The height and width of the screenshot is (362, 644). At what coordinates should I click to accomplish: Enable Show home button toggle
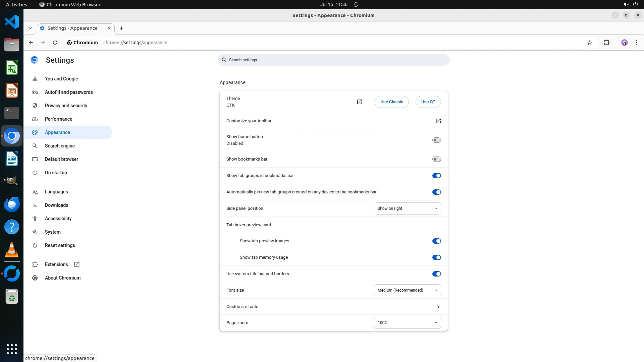tap(436, 140)
